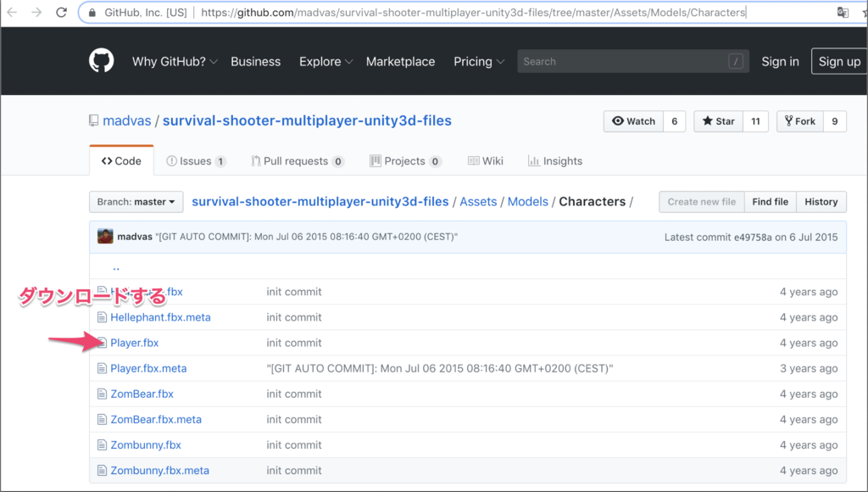Click file icon for Zombunny.fbx
Image resolution: width=868 pixels, height=492 pixels.
pyautogui.click(x=102, y=444)
